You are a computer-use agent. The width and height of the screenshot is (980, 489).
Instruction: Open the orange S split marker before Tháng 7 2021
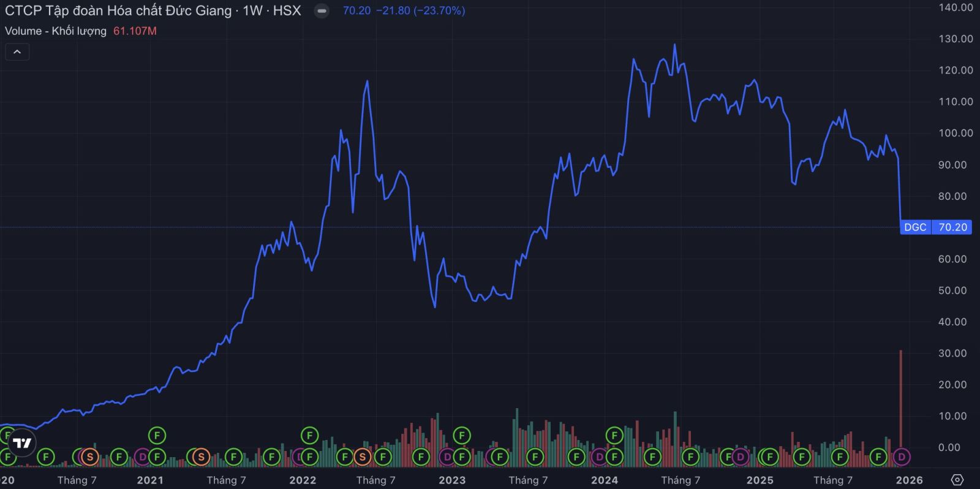point(201,457)
